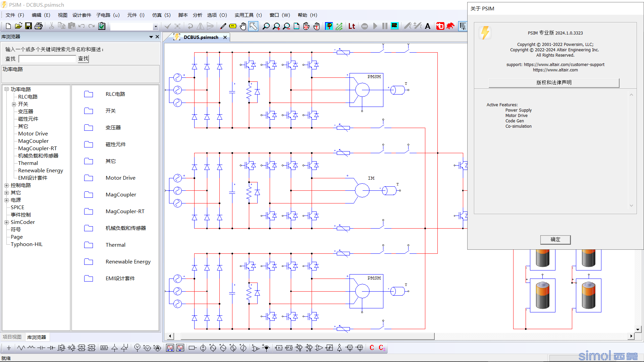Run simulation with the play icon
644x362 pixels.
(x=375, y=26)
